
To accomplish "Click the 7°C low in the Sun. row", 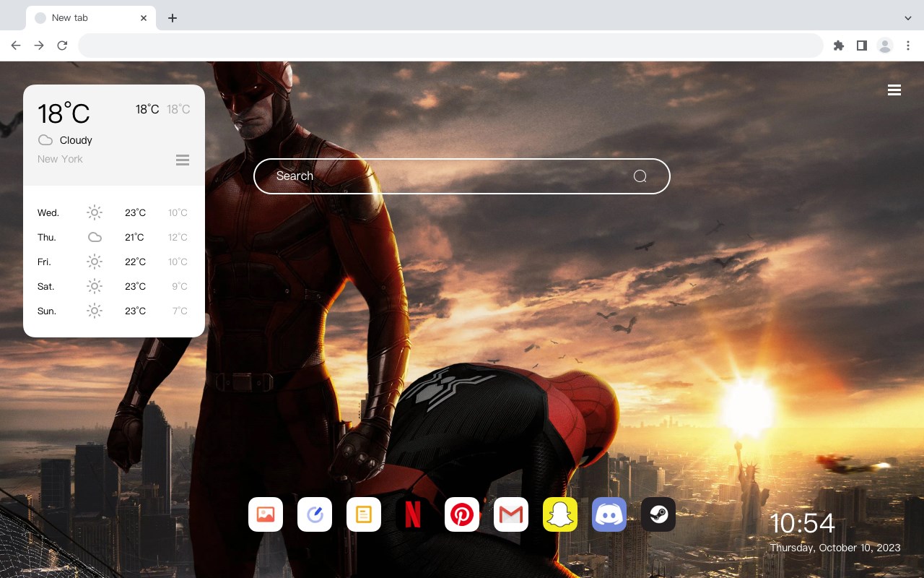I will (x=180, y=311).
